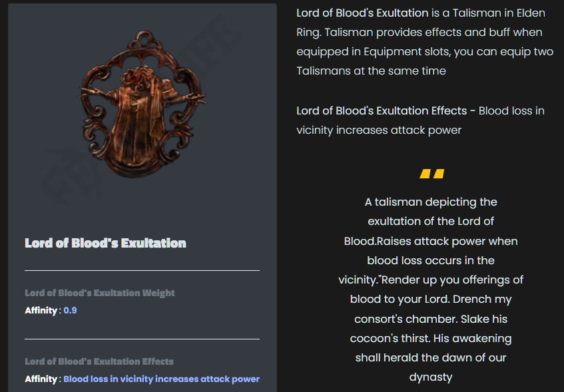The width and height of the screenshot is (564, 392).
Task: Click the bold 'Lord of Blood's Exultation Effects' paragraph text
Action: [382, 110]
